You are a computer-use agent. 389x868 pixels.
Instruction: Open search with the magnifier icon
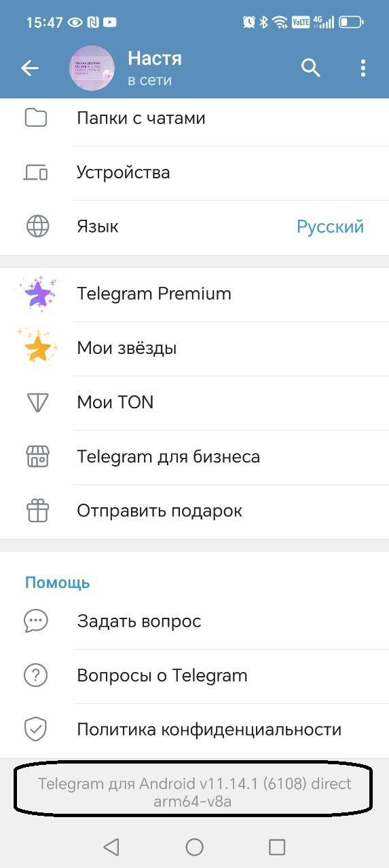pos(311,68)
